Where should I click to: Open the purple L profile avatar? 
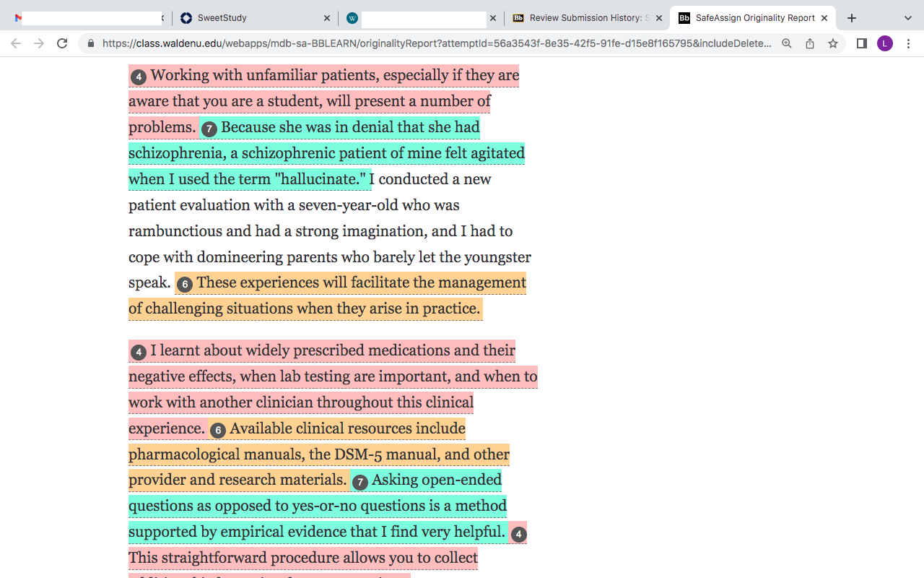coord(885,43)
